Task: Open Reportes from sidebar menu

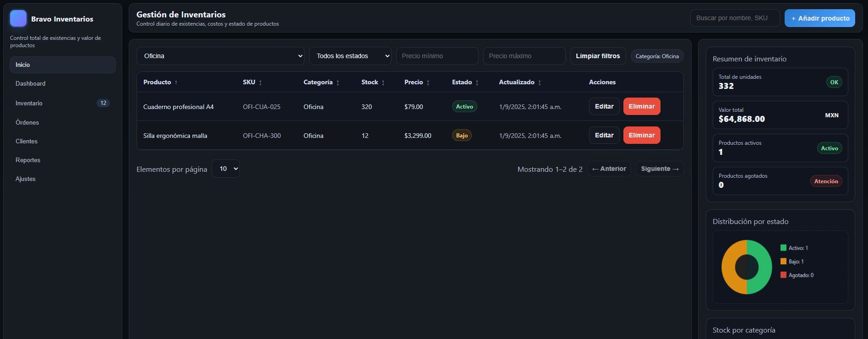Action: click(x=28, y=160)
